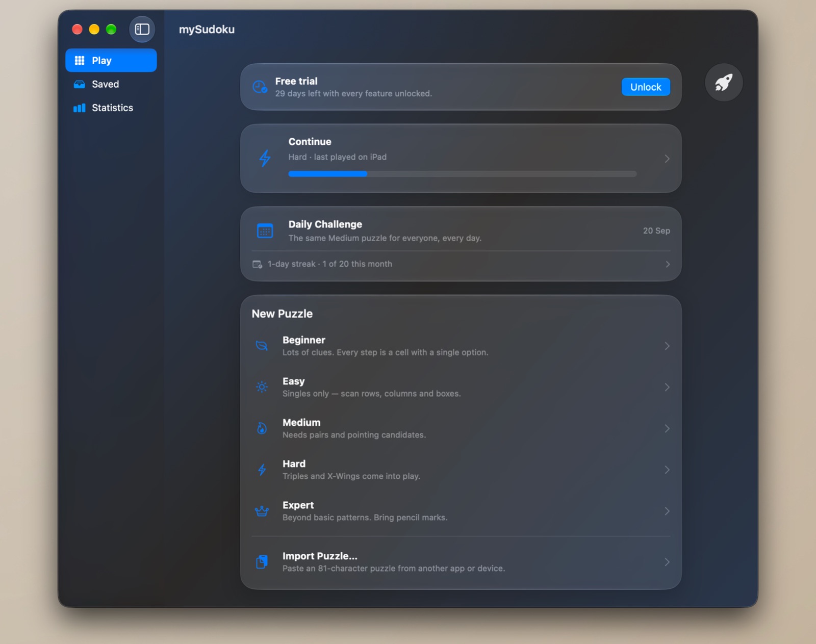The width and height of the screenshot is (816, 644).
Task: Start a Hard puzzle
Action: click(461, 470)
